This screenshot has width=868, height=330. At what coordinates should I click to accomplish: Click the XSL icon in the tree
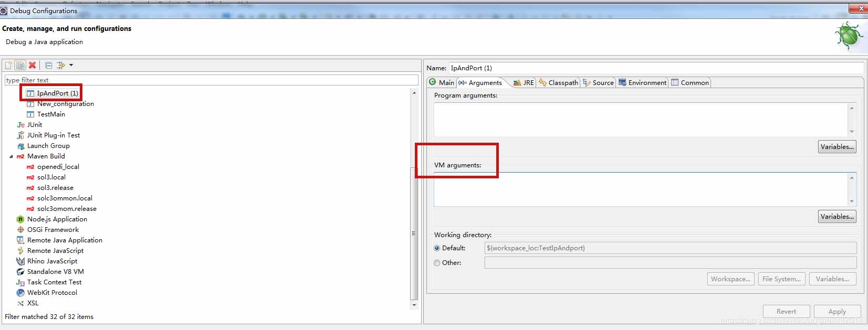click(x=20, y=303)
